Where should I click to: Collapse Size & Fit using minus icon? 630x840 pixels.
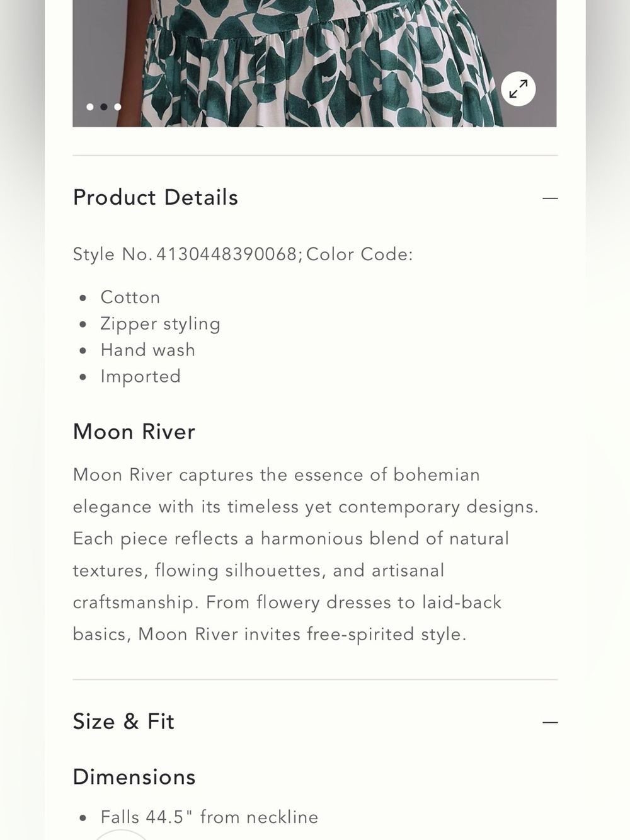point(550,722)
